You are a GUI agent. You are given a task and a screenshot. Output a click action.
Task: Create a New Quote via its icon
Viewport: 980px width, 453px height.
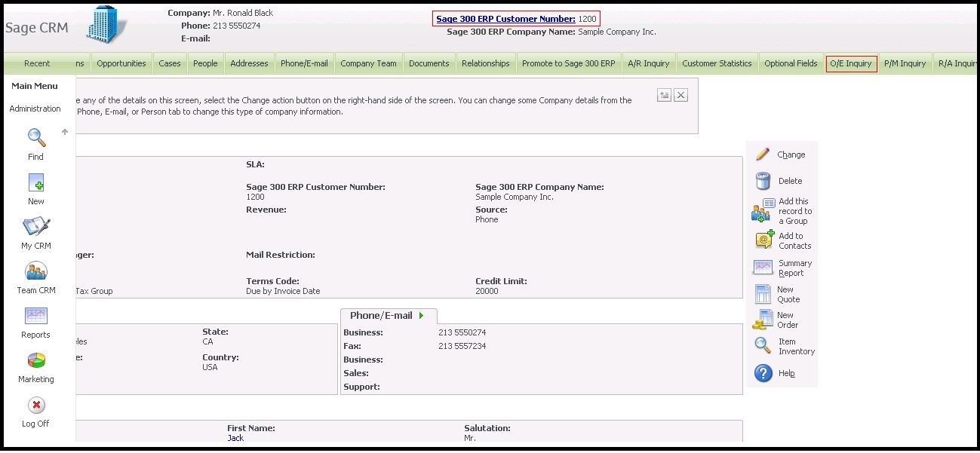pos(763,294)
